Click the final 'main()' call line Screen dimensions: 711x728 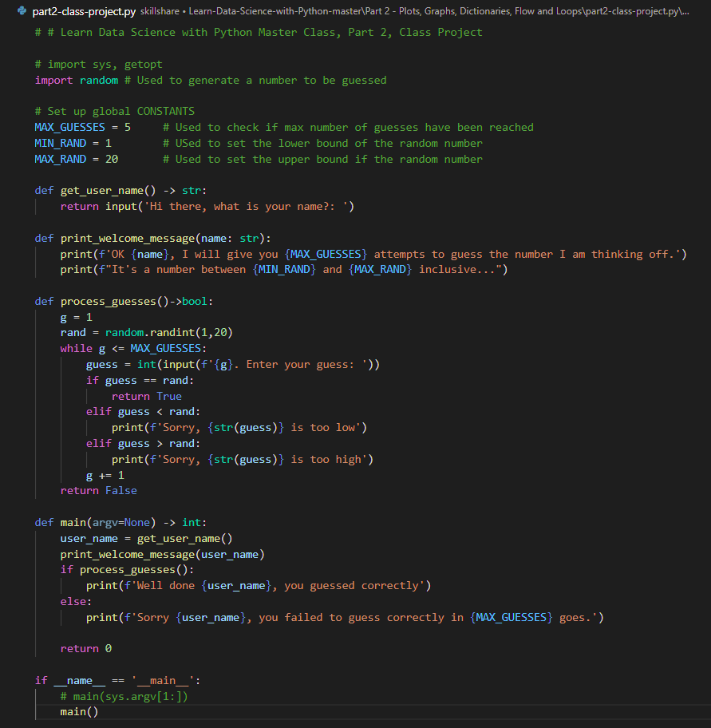tap(79, 712)
